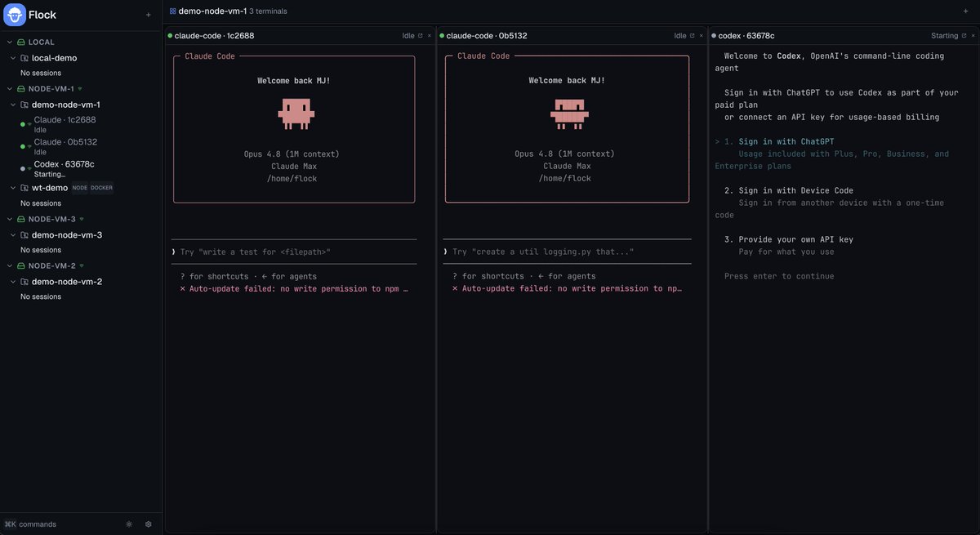Click the NODE tag on wt-demo
Viewport: 980px width, 535px height.
79,188
